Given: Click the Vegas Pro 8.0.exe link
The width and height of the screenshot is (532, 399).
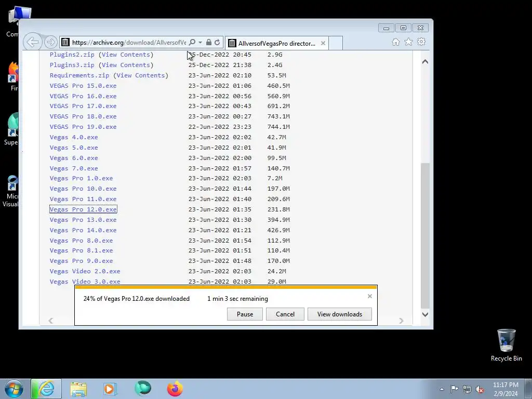Looking at the screenshot, I should pyautogui.click(x=81, y=241).
